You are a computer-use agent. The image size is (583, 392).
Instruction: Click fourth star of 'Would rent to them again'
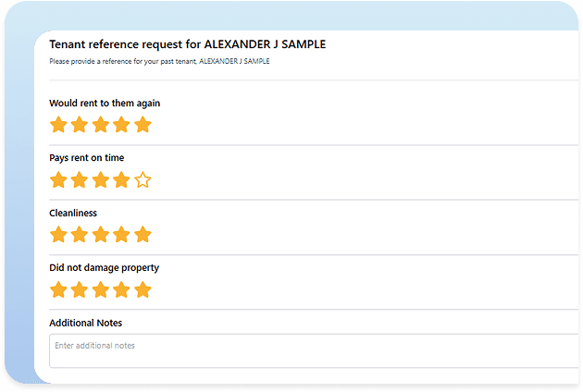pyautogui.click(x=121, y=125)
